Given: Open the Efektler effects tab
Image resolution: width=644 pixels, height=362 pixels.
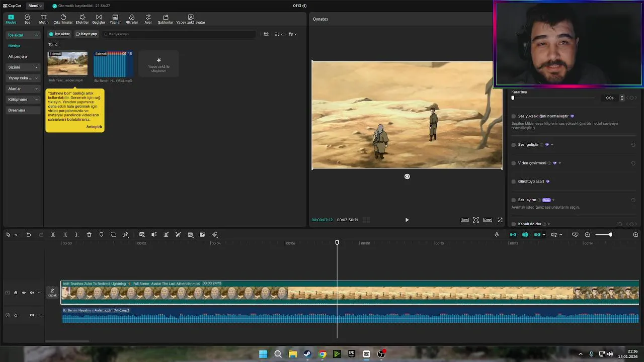Looking at the screenshot, I should [82, 19].
